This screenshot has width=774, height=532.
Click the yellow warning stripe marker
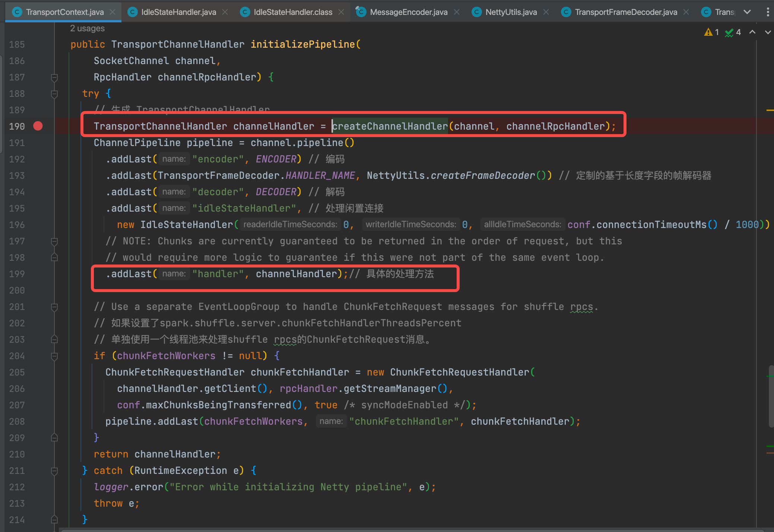770,110
